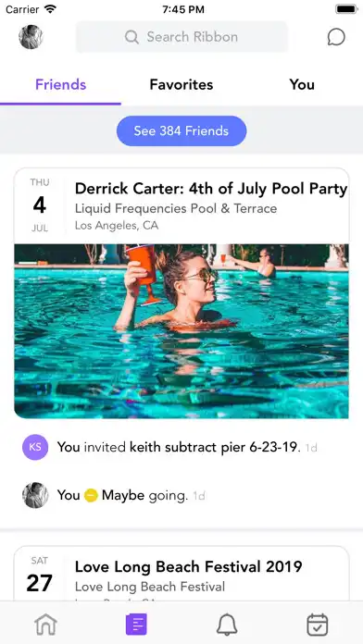363x644 pixels.
Task: Tap the avatar beside Maybe going activity
Action: pos(35,495)
